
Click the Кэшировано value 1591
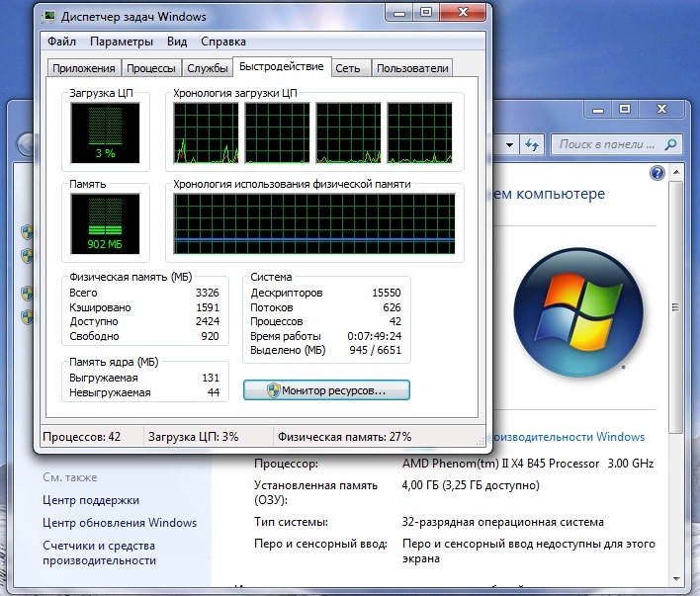(x=208, y=307)
